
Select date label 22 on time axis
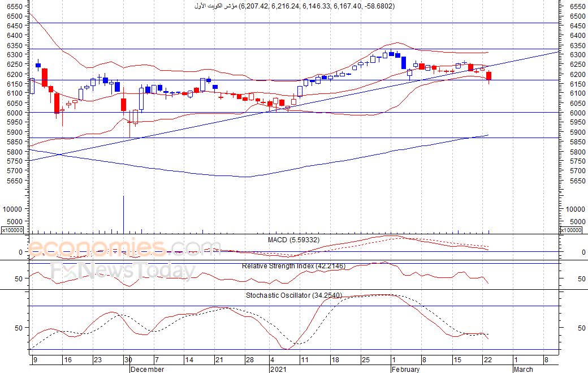(487, 360)
